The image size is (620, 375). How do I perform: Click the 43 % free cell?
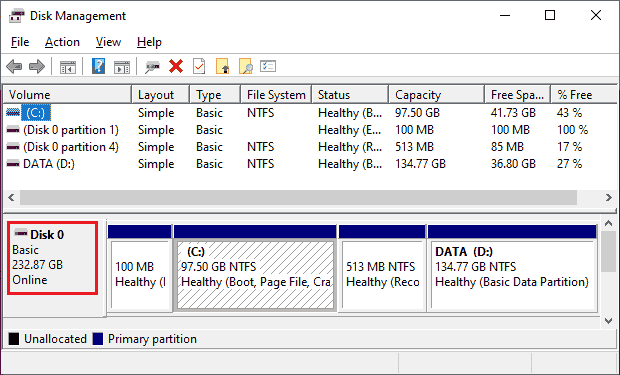tap(569, 113)
